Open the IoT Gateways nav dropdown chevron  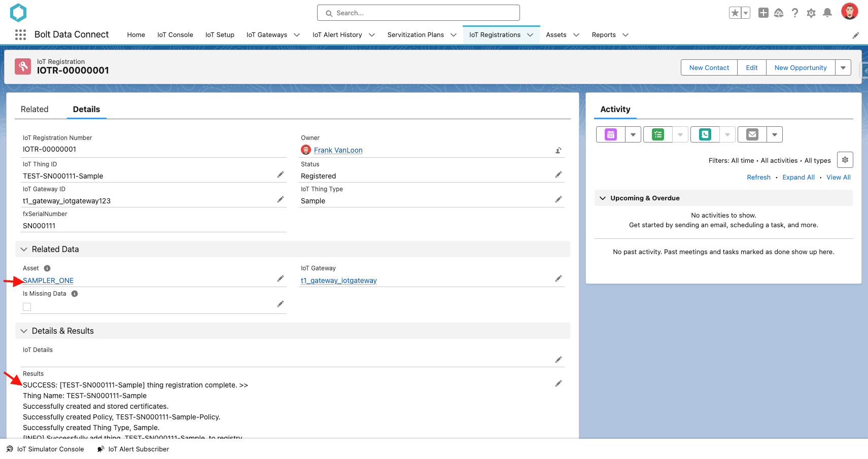pyautogui.click(x=297, y=35)
